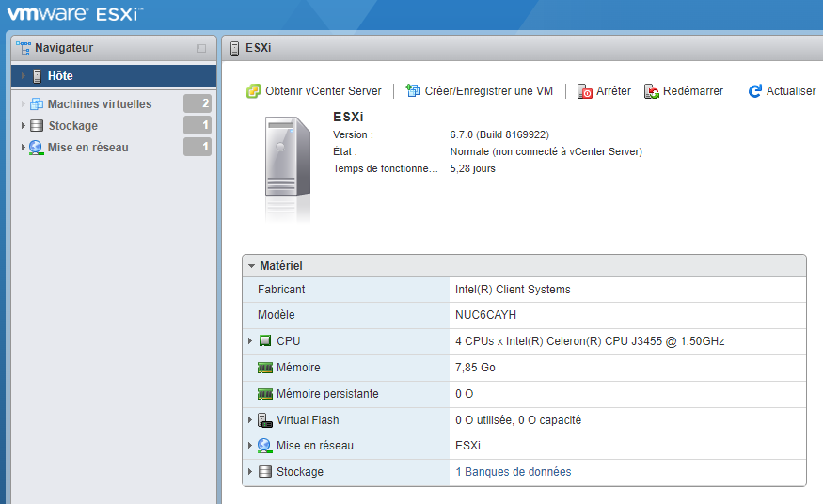Click the Temps de fonctionne... label

tap(386, 169)
